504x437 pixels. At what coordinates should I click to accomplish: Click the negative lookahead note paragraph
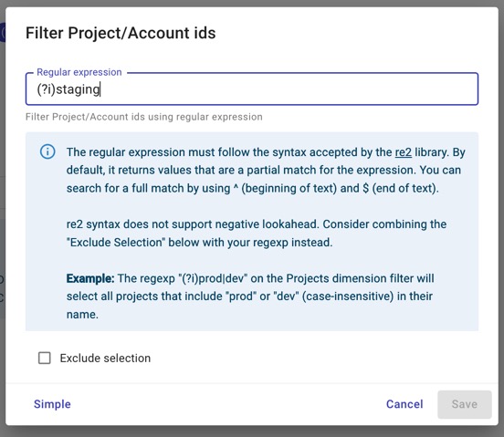257,234
